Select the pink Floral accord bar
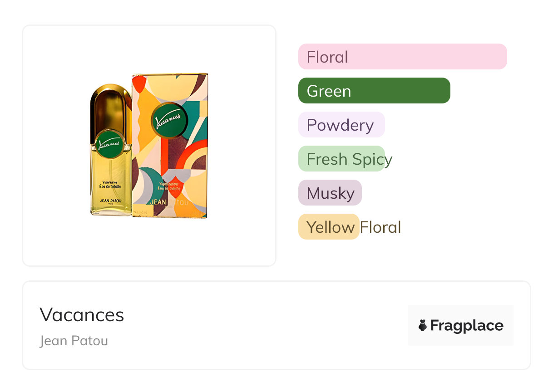553x392 pixels. coord(402,57)
